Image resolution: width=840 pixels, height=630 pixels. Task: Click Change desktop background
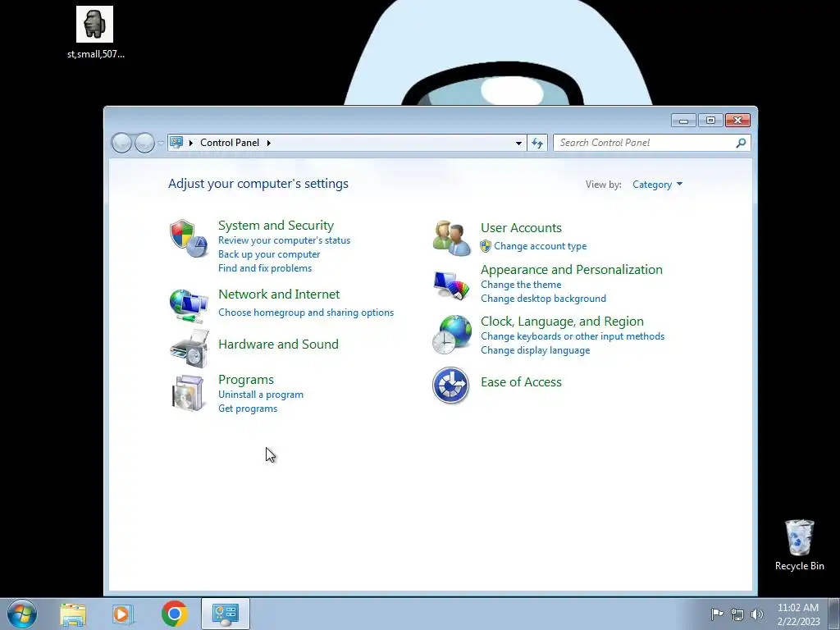(543, 299)
